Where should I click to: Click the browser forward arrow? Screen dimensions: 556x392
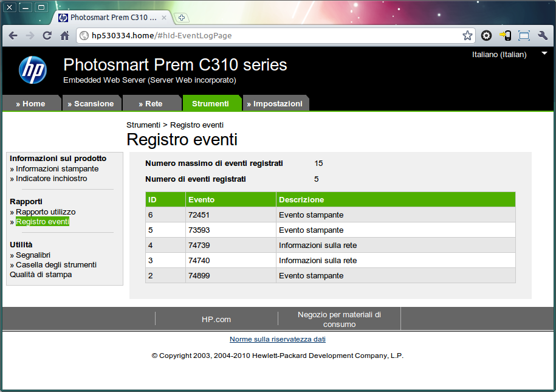click(30, 35)
